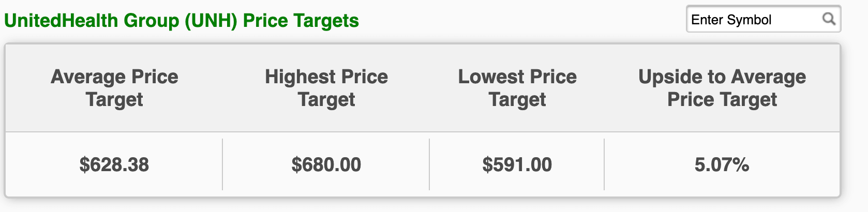Click the UnitedHealth Group (UNH) Price Targets heading
This screenshot has height=212, width=868.
pos(182,21)
